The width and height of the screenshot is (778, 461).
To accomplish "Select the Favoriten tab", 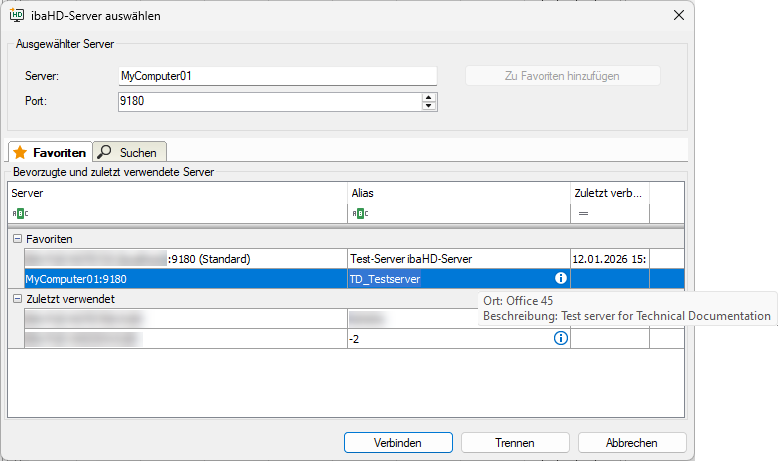I will pyautogui.click(x=50, y=153).
